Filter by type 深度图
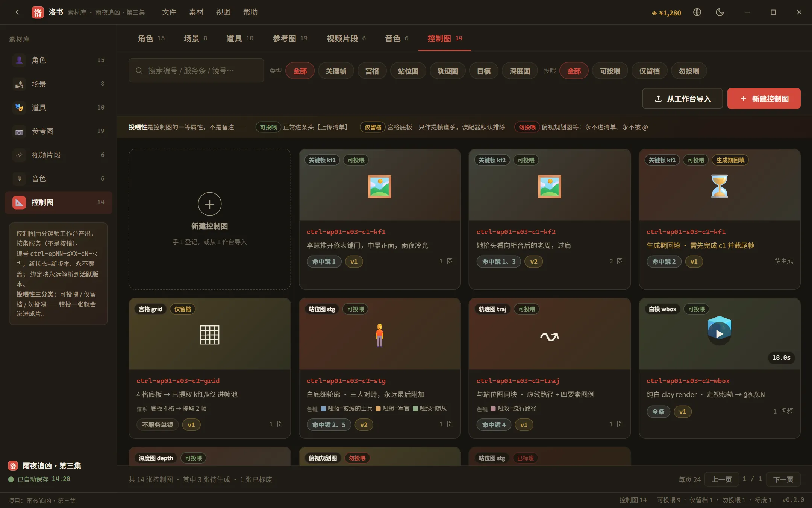Image resolution: width=812 pixels, height=508 pixels. pyautogui.click(x=520, y=71)
